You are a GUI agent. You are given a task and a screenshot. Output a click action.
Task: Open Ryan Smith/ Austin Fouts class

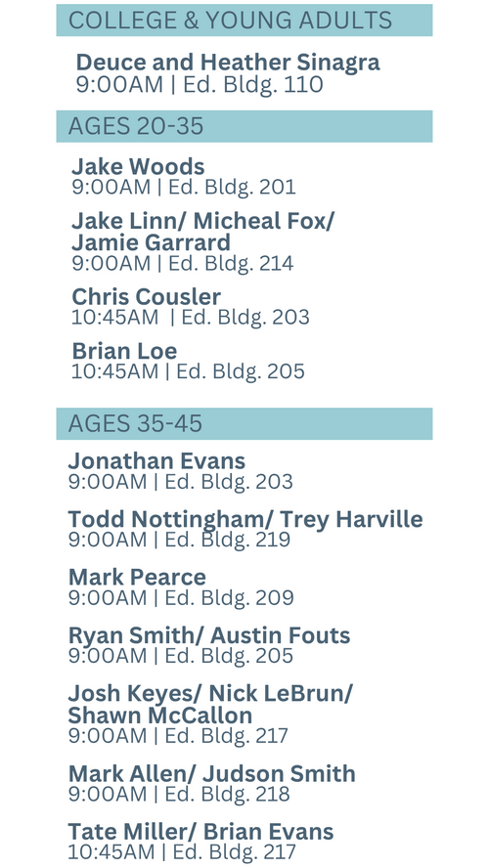click(x=209, y=635)
